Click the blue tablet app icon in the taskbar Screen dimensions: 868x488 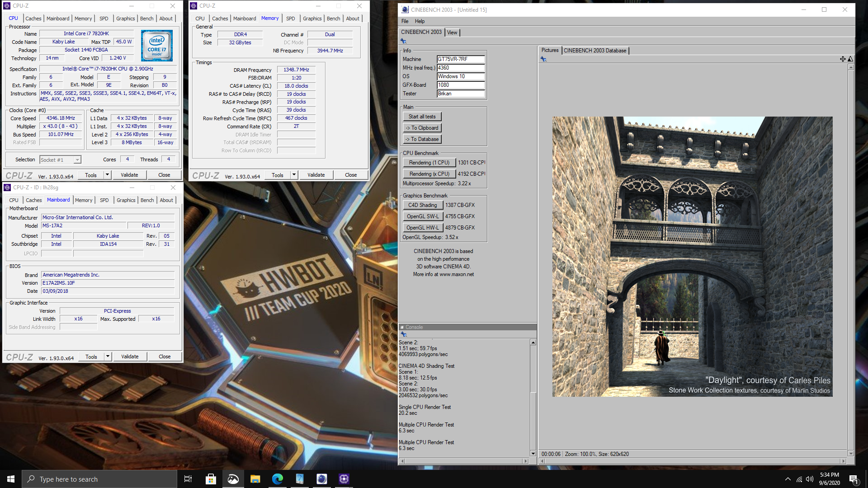tap(299, 479)
